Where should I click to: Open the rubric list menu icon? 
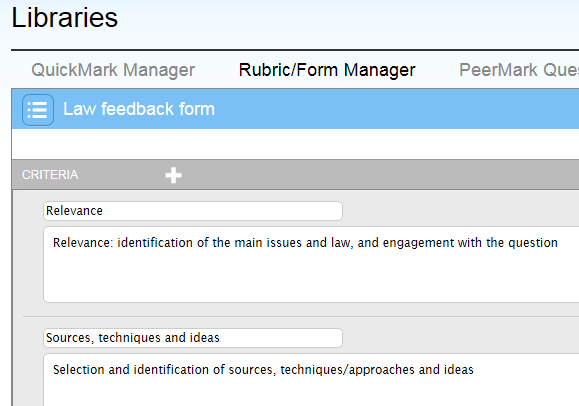click(x=38, y=110)
